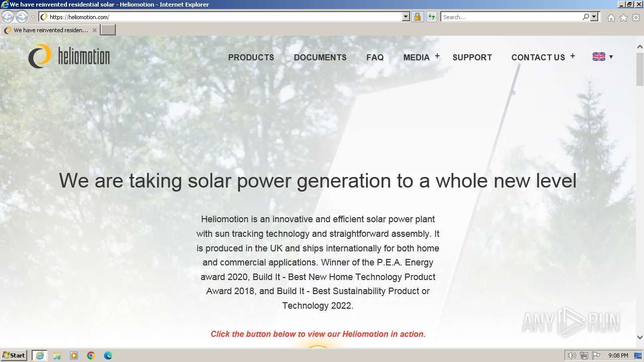
Task: Click the Heliomotion logo
Action: [69, 56]
